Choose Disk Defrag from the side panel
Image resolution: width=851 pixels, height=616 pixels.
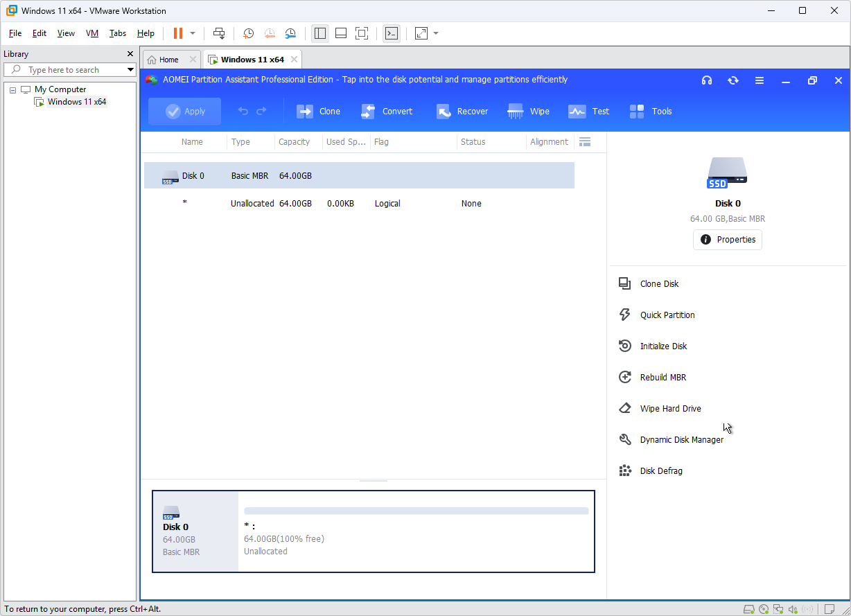coord(660,471)
